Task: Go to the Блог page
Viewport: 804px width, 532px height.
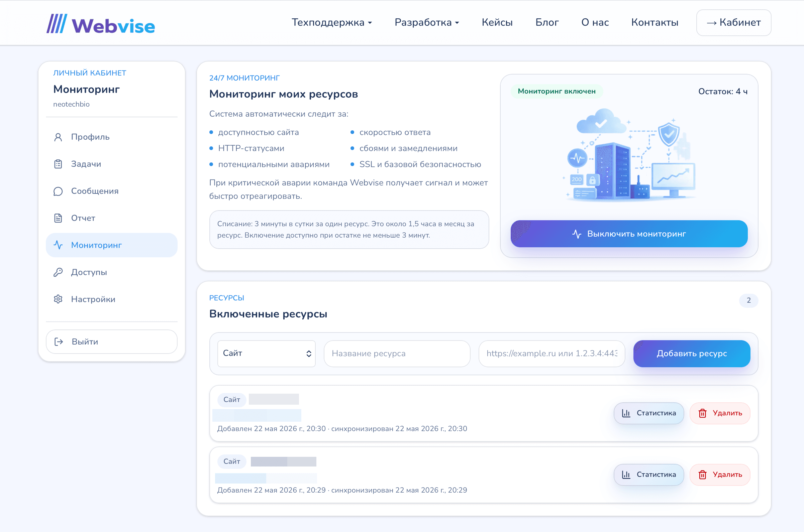Action: pyautogui.click(x=547, y=22)
